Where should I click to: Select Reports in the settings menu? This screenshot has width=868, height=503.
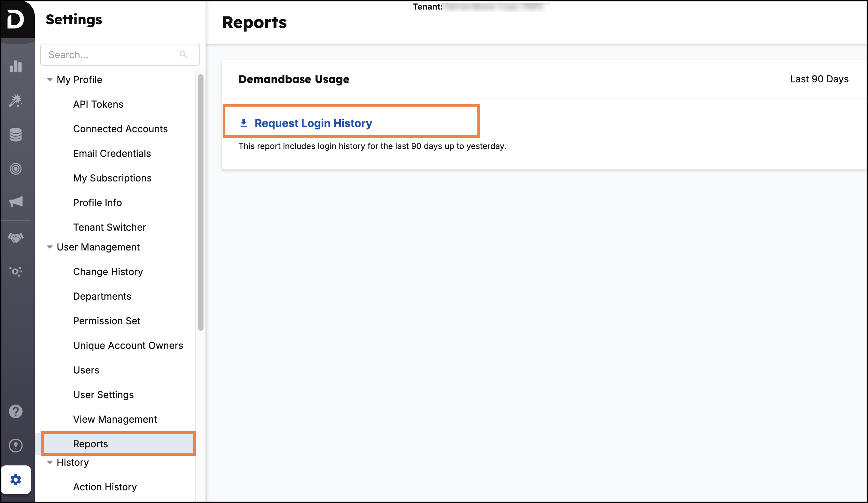(x=118, y=444)
